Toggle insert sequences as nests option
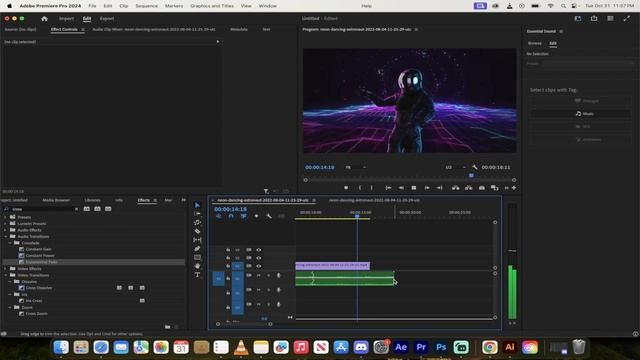 [218, 216]
